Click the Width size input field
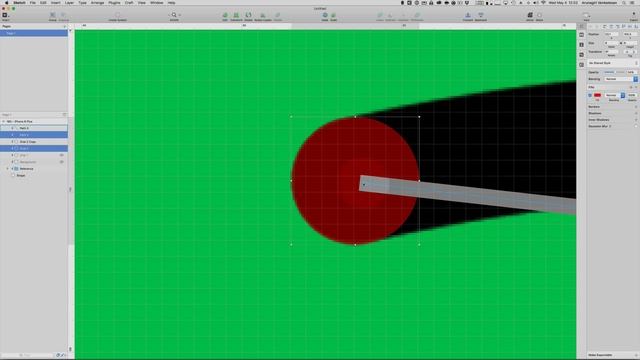This screenshot has height=360, width=640. [x=611, y=43]
